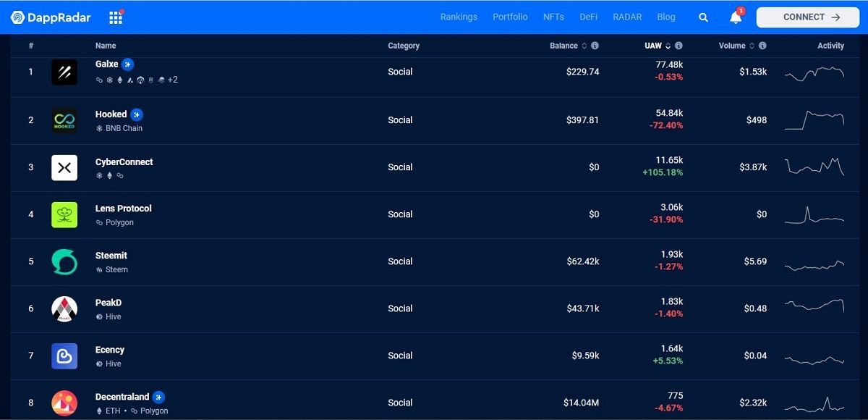Screen dimensions: 868x420
Task: Click the Activity column header
Action: [x=830, y=46]
